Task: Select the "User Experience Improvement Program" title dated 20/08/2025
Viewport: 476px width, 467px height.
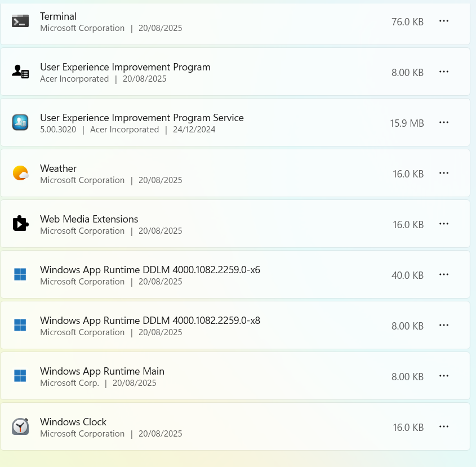Action: click(x=125, y=67)
